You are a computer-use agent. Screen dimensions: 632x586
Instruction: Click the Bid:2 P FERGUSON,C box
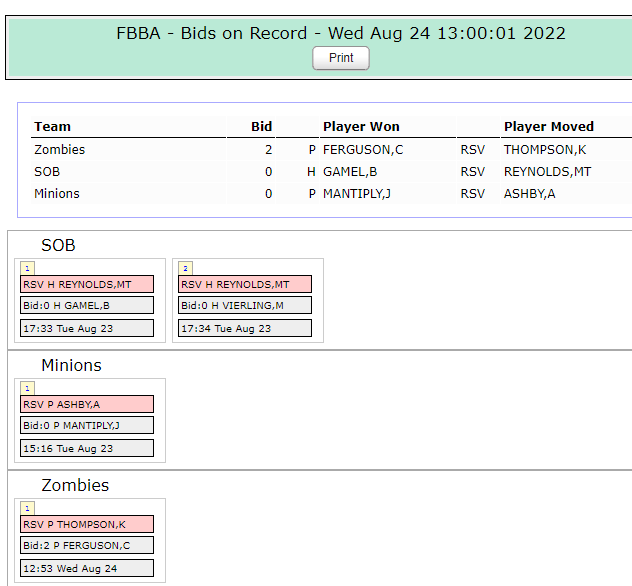87,545
